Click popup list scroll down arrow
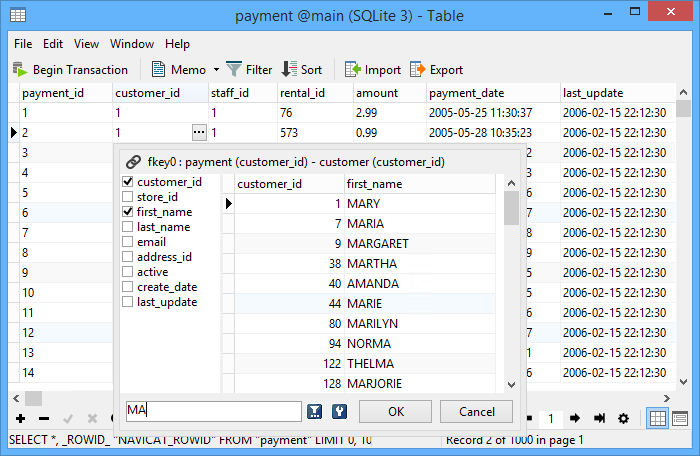The image size is (700, 456). tap(512, 385)
